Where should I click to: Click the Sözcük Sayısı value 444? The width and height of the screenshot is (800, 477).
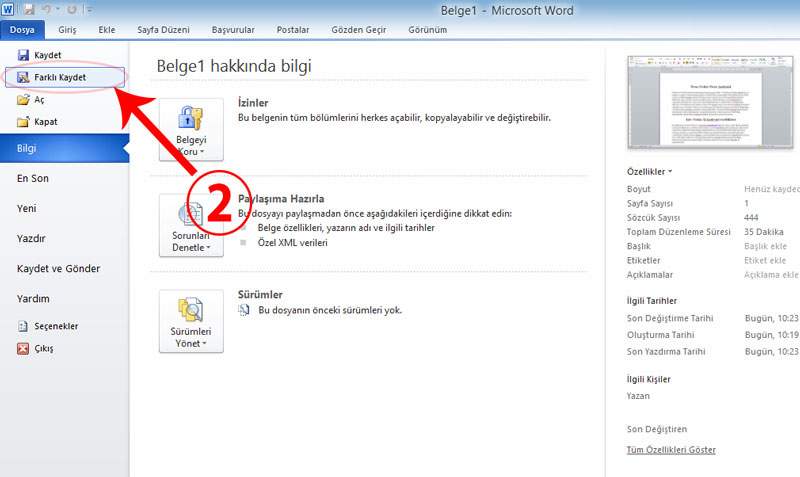(751, 217)
